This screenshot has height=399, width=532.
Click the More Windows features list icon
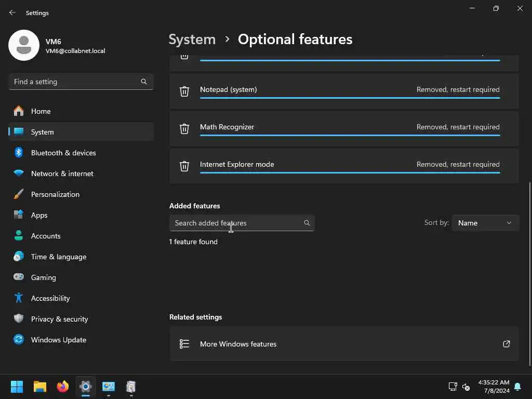pyautogui.click(x=184, y=344)
